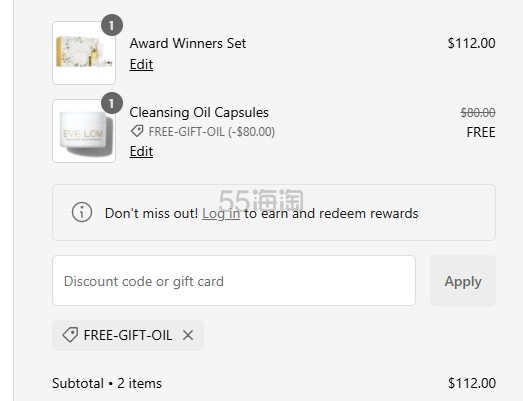Edit the Cleansing Oil Capsules item

[141, 151]
